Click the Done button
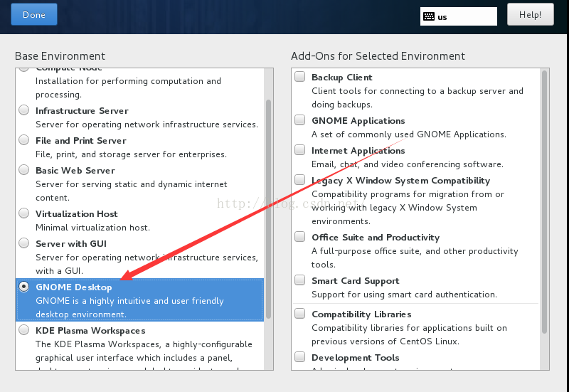The width and height of the screenshot is (569, 392). coord(34,14)
